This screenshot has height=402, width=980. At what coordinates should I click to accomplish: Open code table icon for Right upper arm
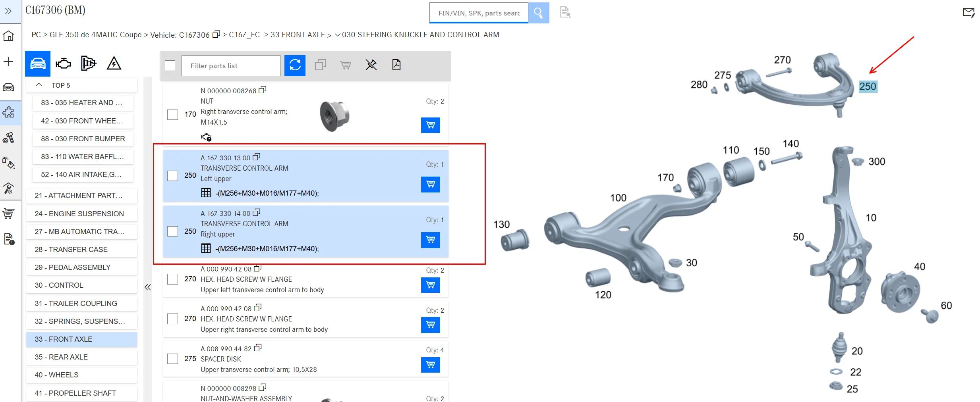point(206,248)
